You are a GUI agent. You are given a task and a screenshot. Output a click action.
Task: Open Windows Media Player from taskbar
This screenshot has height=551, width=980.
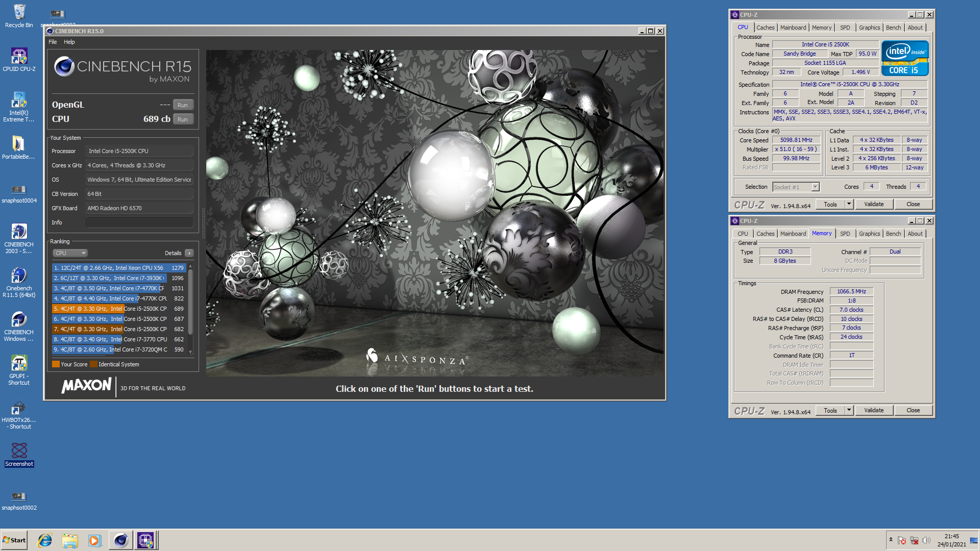point(95,540)
